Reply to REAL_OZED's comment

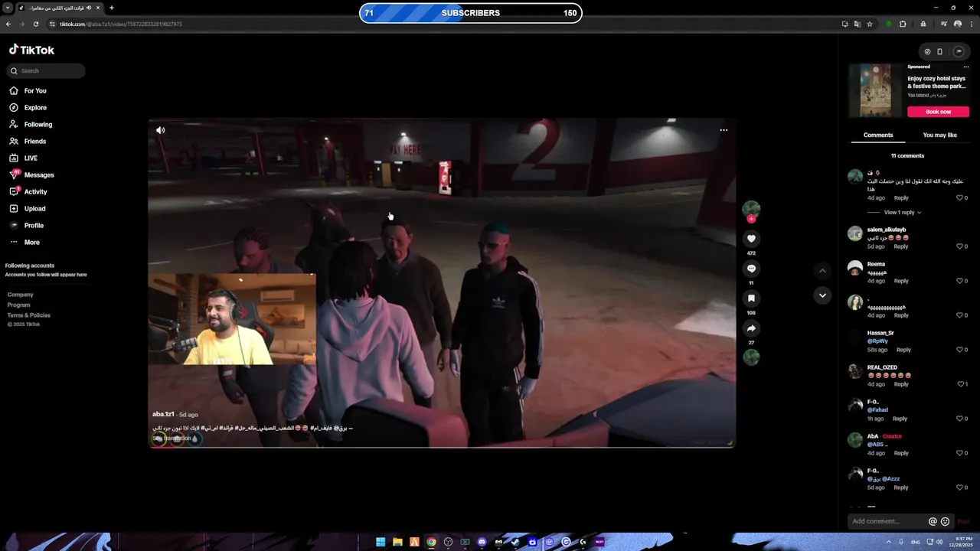point(901,384)
